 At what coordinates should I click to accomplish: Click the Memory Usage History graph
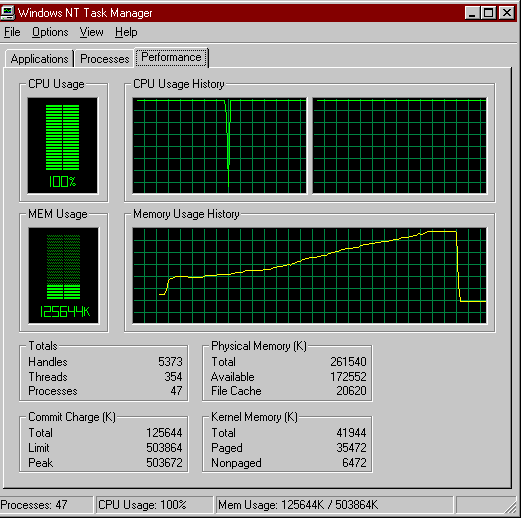pyautogui.click(x=310, y=275)
